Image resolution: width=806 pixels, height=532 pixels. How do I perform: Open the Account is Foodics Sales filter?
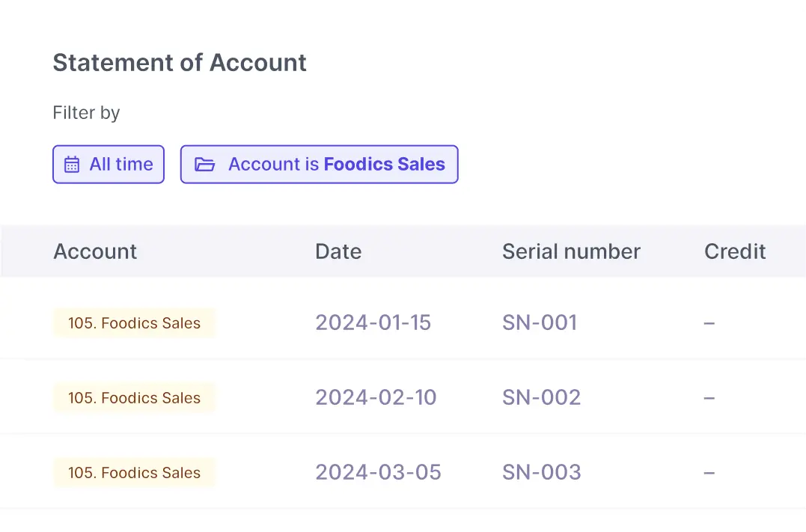(x=320, y=165)
